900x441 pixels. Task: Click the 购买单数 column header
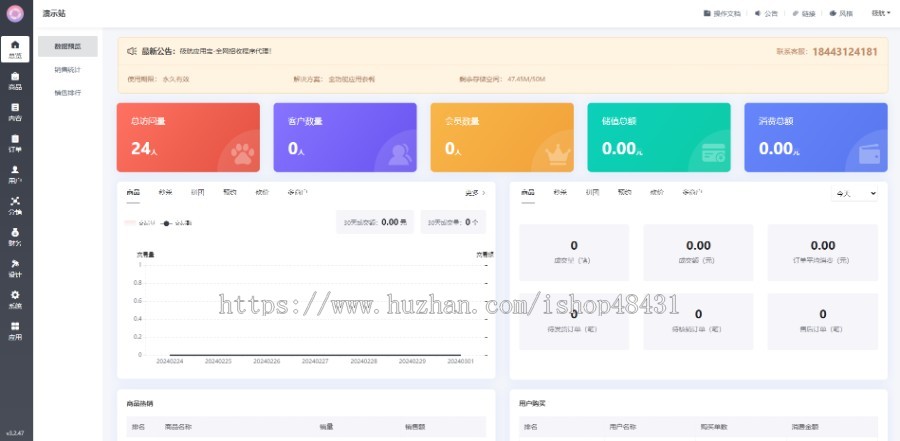(714, 427)
